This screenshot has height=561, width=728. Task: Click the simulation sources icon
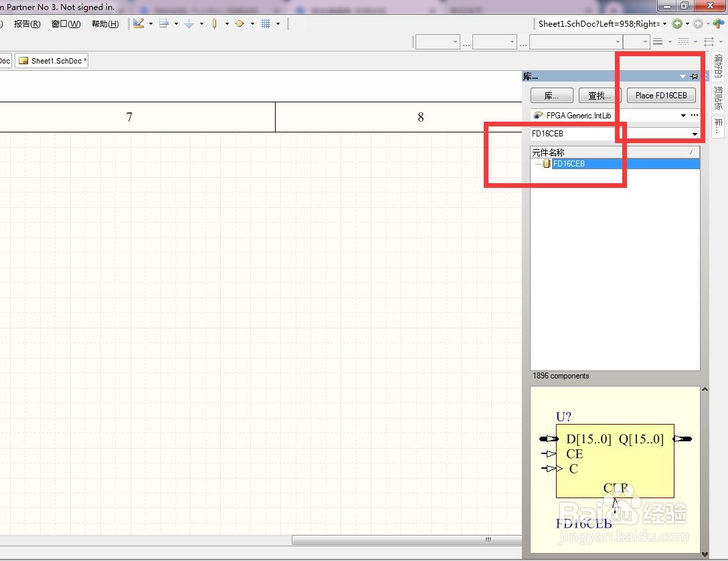(x=240, y=23)
